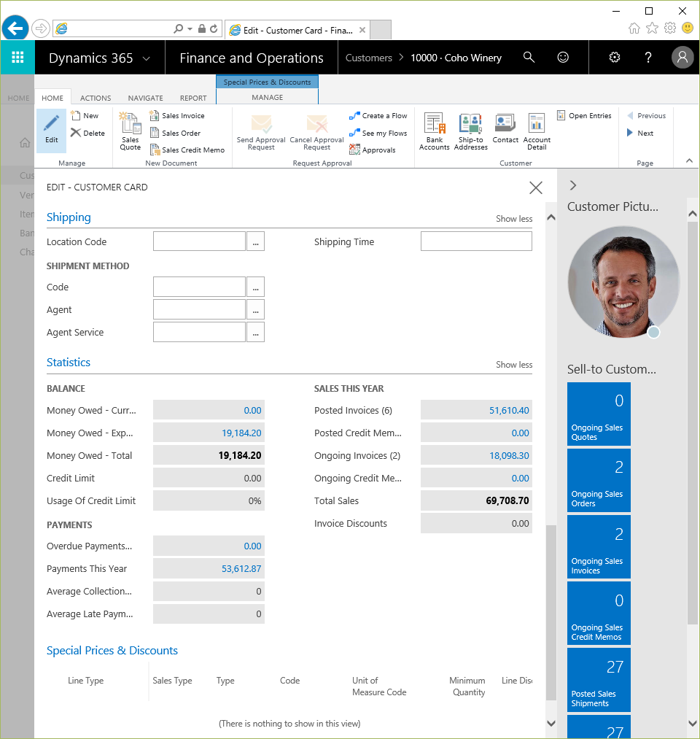Collapse the Statistics section header
Screen dimensions: 700x739
click(x=69, y=363)
